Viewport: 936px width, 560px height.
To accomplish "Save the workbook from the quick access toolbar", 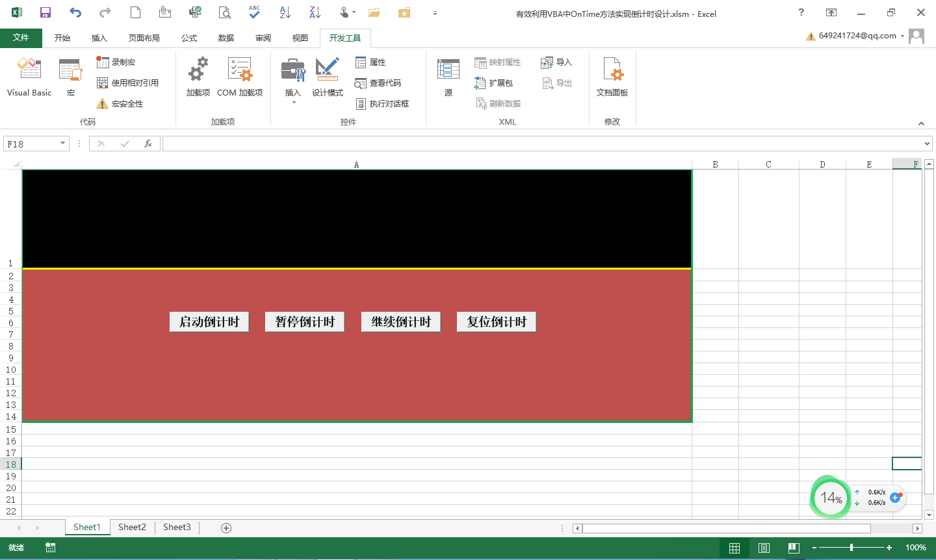I will point(45,12).
